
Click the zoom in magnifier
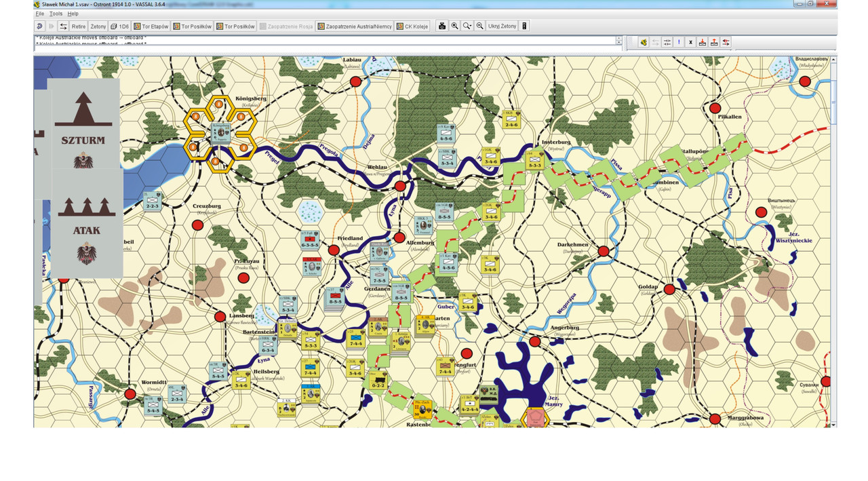pyautogui.click(x=455, y=26)
